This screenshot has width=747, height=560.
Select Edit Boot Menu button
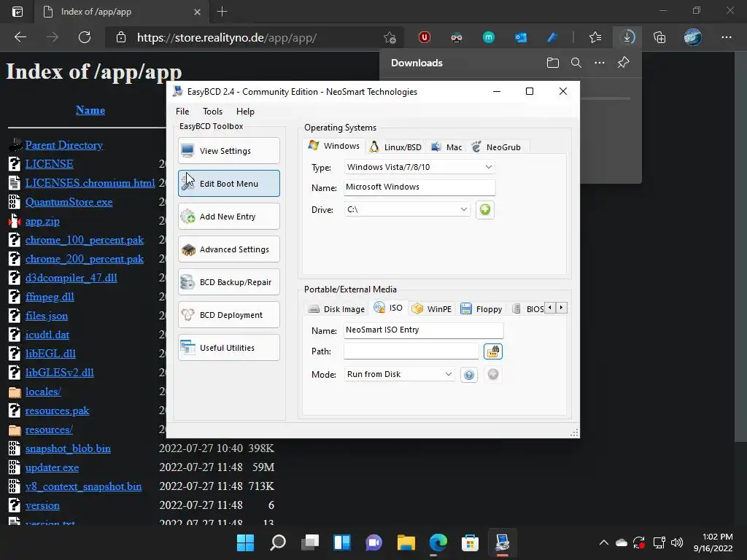228,183
